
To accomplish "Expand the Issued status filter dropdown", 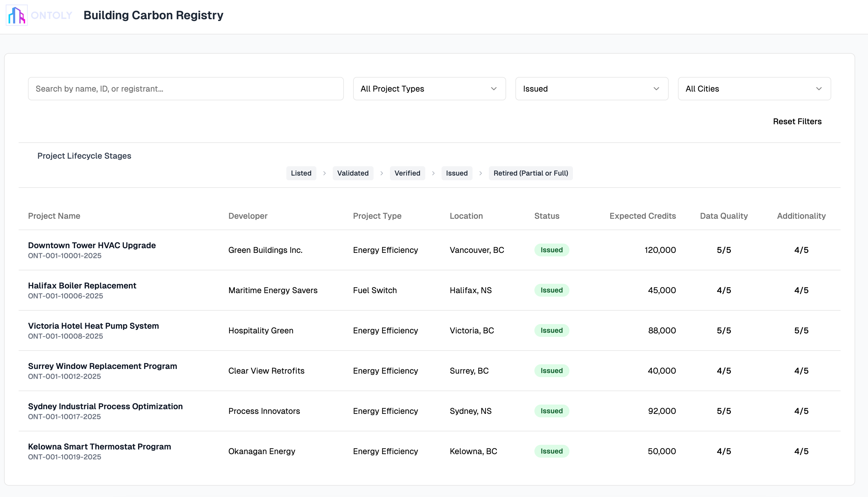I will (x=591, y=89).
